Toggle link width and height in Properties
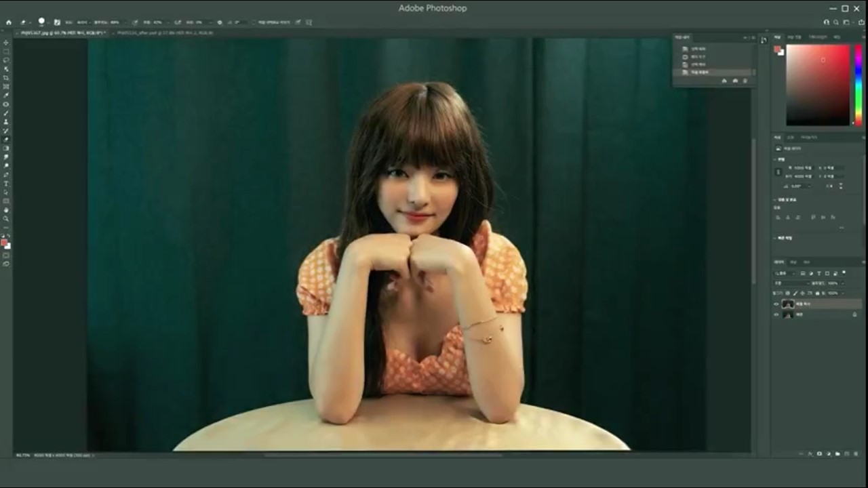868x488 pixels. (x=778, y=171)
